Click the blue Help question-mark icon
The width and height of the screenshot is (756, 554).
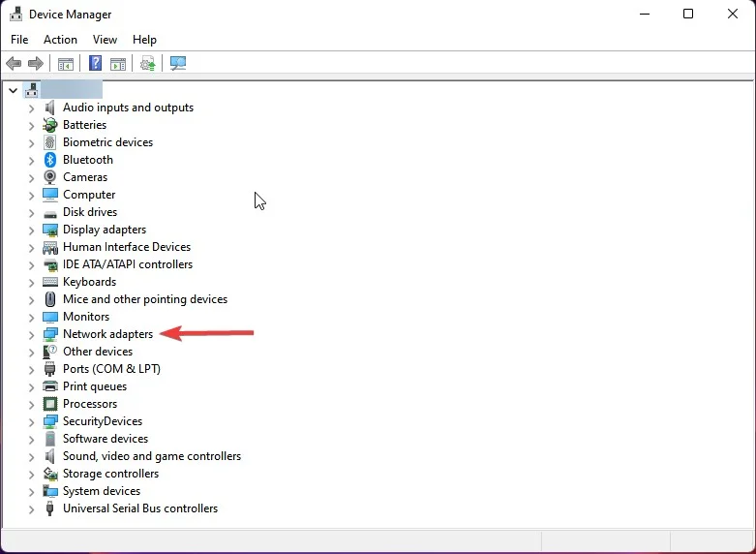[x=96, y=63]
